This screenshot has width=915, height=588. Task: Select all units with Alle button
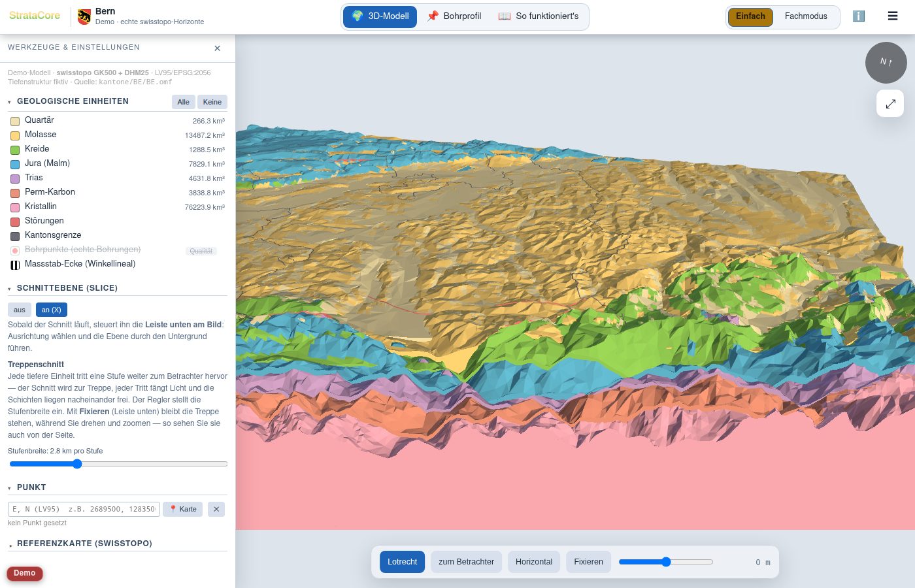pos(184,102)
